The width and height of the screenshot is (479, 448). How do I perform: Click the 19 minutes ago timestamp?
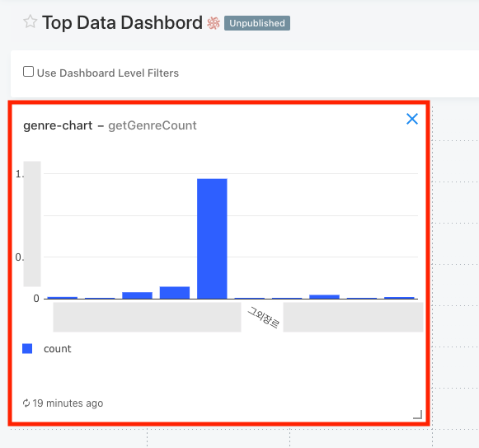[x=68, y=403]
